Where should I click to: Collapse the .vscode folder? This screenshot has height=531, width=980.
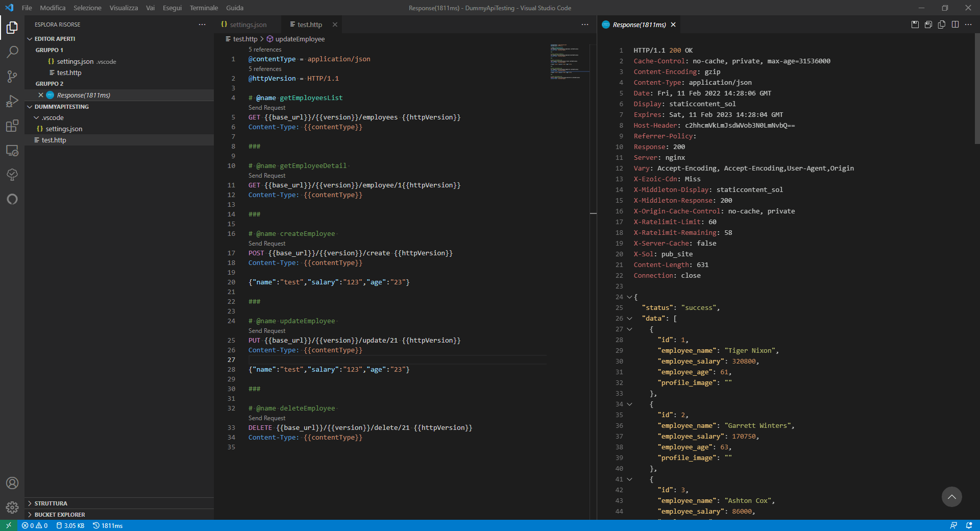[37, 117]
